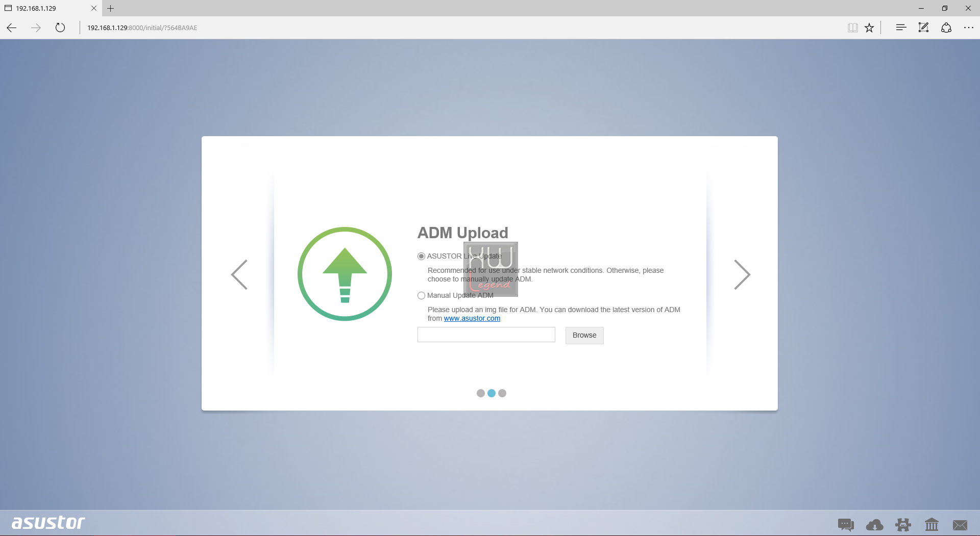Open the Hub icon
This screenshot has width=980, height=536.
(901, 28)
